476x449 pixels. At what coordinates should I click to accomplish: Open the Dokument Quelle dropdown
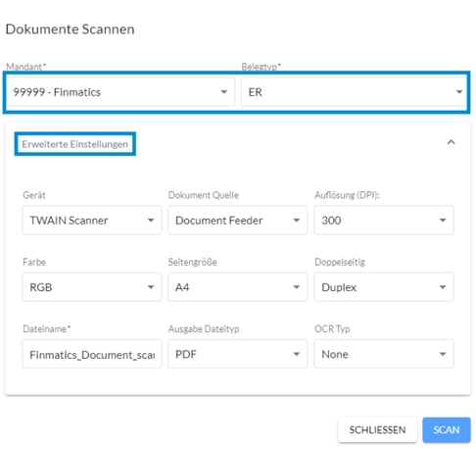coord(237,220)
